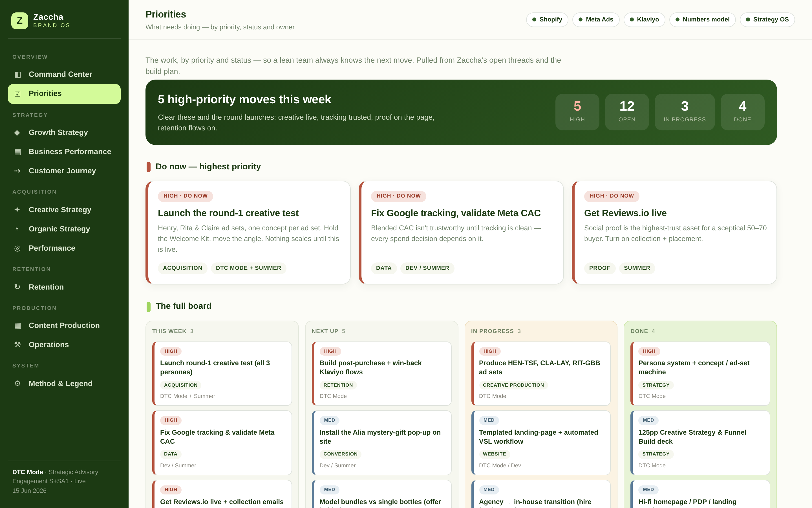Click the Retention refresh icon
This screenshot has height=508, width=812.
coord(17,287)
